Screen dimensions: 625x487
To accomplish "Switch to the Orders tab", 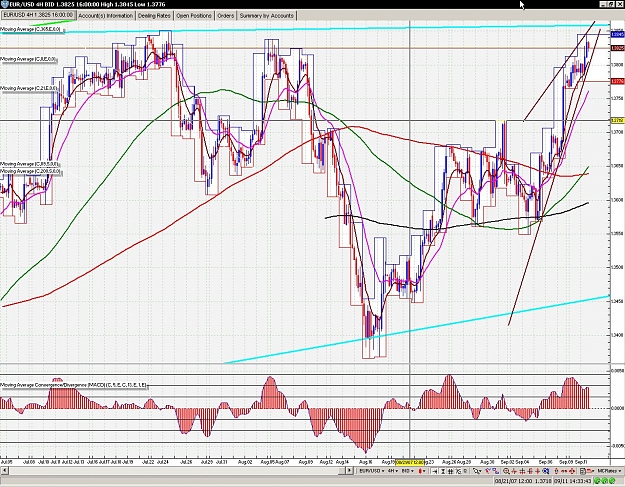I will point(225,16).
